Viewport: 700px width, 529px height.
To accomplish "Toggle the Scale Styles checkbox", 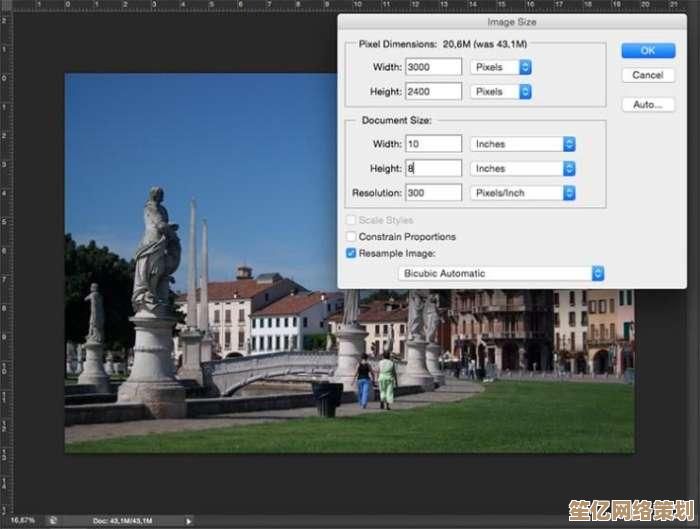I will pos(351,220).
